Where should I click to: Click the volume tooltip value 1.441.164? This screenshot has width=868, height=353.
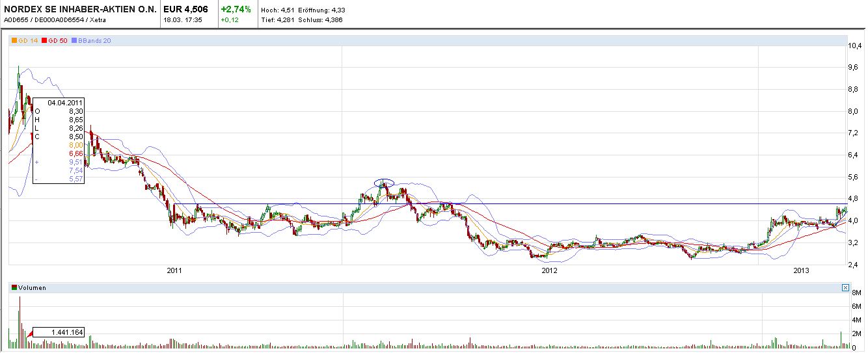[68, 332]
